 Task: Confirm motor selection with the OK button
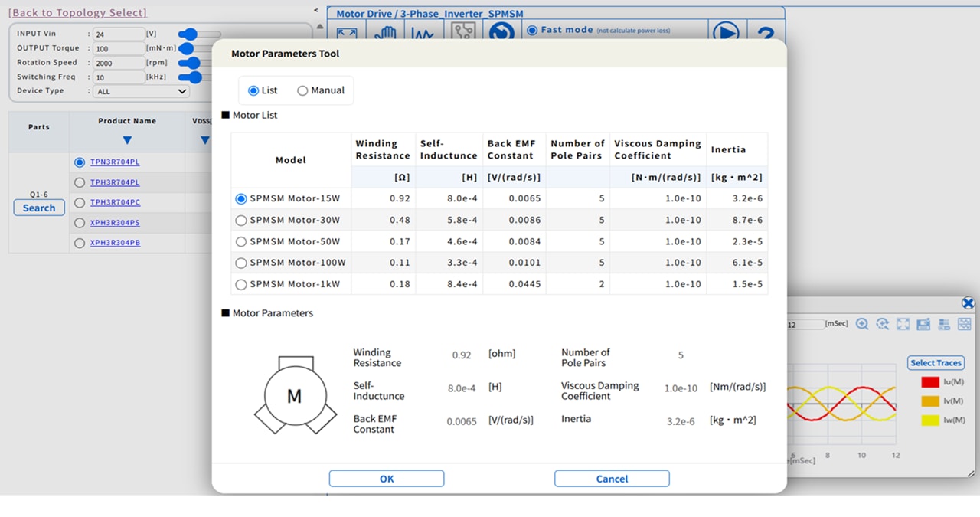coord(387,479)
